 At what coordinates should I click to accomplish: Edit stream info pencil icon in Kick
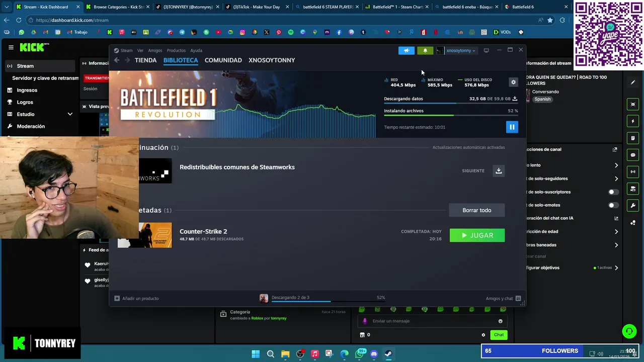(633, 82)
